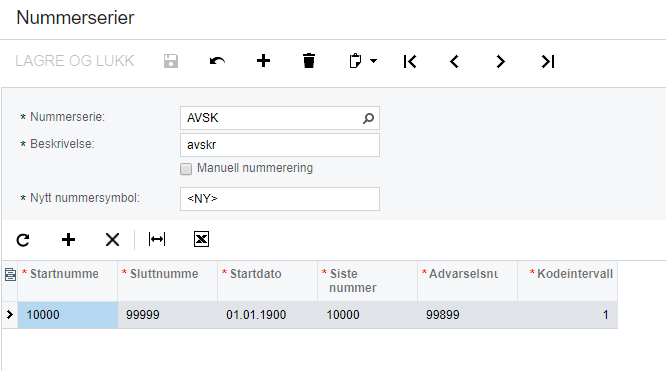Jump to the last record
The height and width of the screenshot is (371, 666).
pyautogui.click(x=547, y=62)
